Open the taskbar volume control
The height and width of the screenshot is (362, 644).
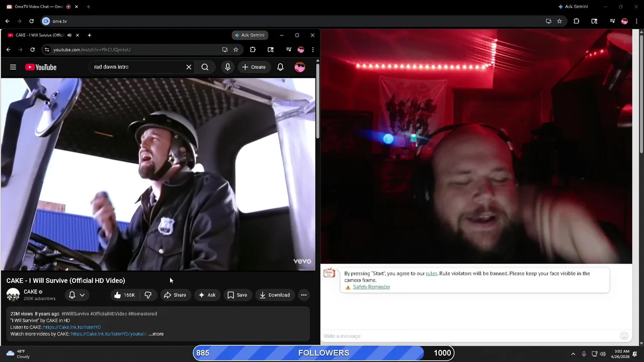tap(603, 354)
